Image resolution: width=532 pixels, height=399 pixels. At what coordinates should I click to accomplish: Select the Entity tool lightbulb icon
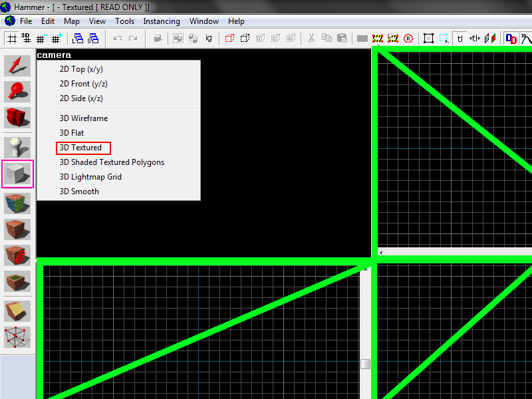point(17,147)
